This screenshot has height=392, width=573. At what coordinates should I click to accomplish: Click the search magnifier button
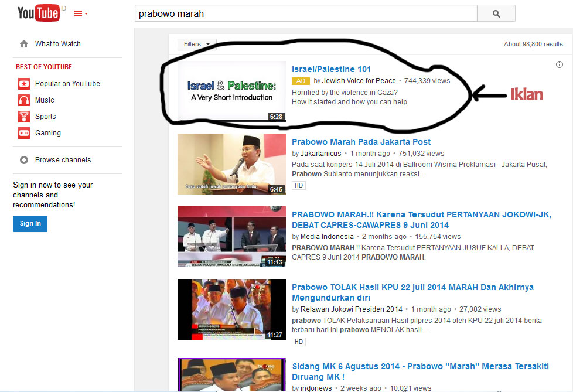tap(496, 13)
